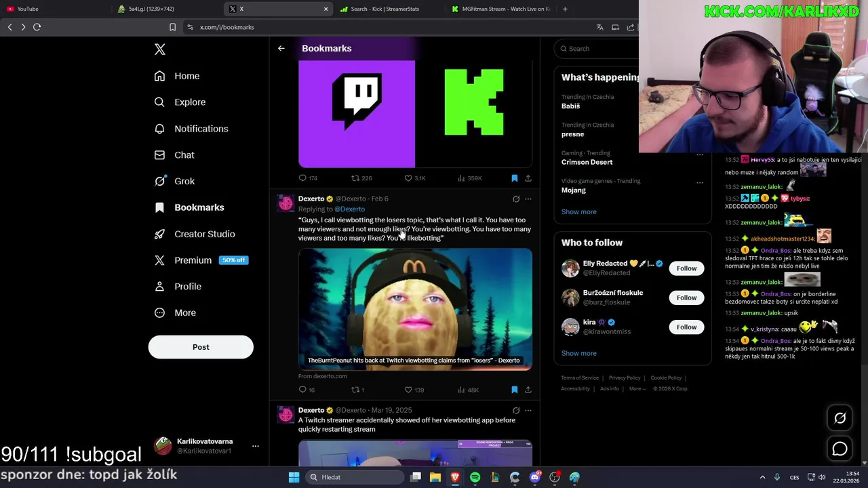
Task: Open Privacy Policy link
Action: 625,378
